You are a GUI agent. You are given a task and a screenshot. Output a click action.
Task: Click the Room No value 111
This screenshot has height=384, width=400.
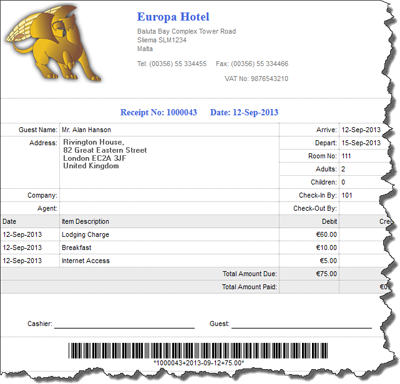346,156
